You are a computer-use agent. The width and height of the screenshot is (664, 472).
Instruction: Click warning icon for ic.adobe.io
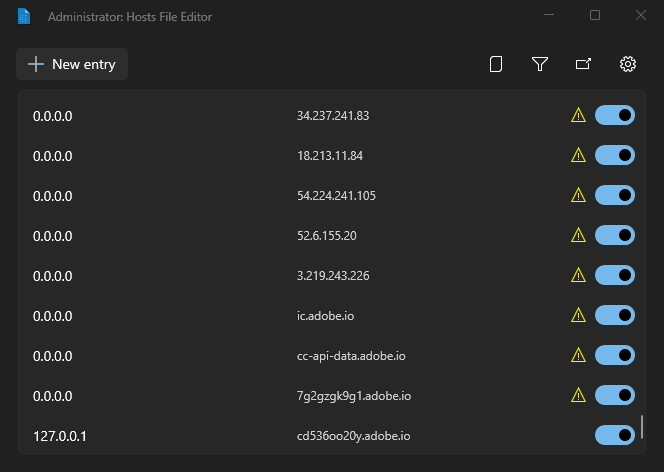(578, 315)
